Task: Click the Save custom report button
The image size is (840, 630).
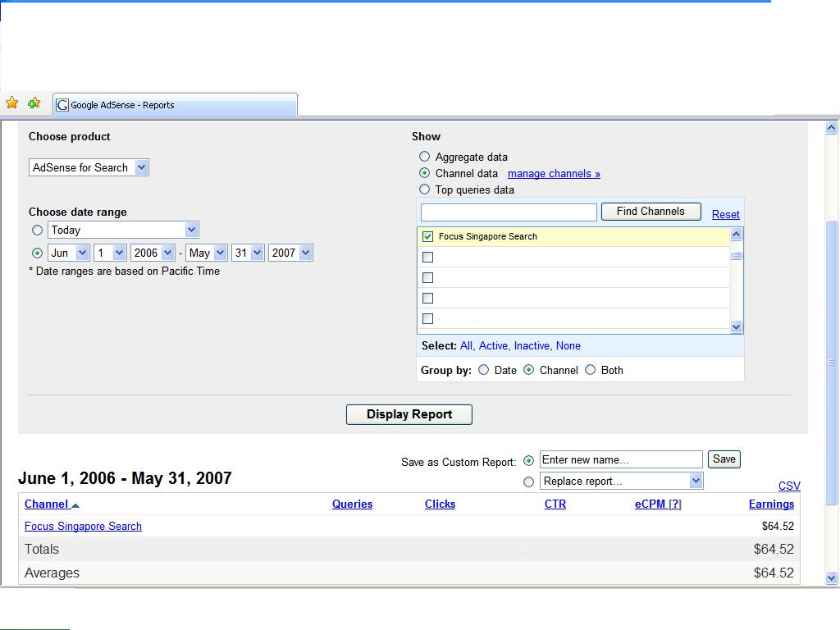Action: (724, 459)
